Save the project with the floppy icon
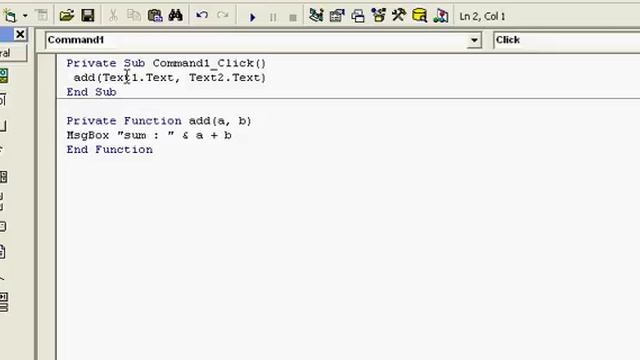 (88, 16)
